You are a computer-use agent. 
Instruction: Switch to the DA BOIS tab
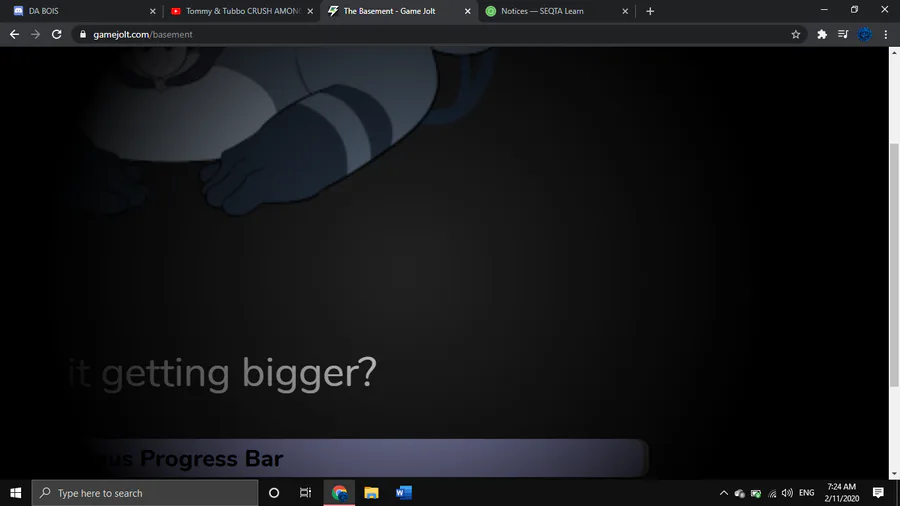pyautogui.click(x=83, y=11)
